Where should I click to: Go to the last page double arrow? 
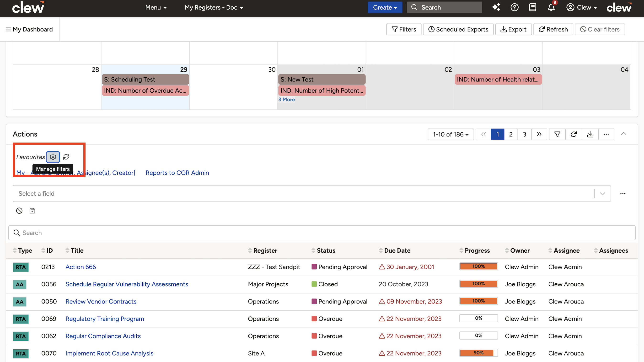click(539, 134)
